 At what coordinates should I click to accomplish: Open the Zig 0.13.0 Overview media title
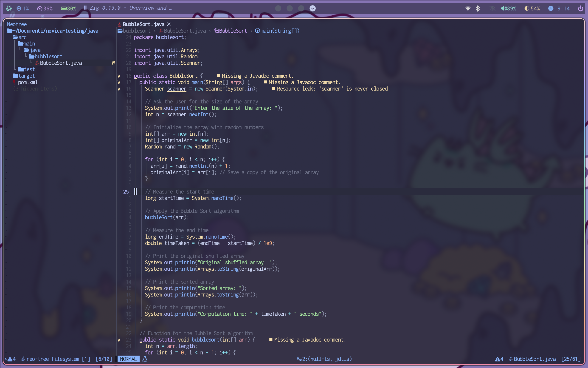[131, 8]
